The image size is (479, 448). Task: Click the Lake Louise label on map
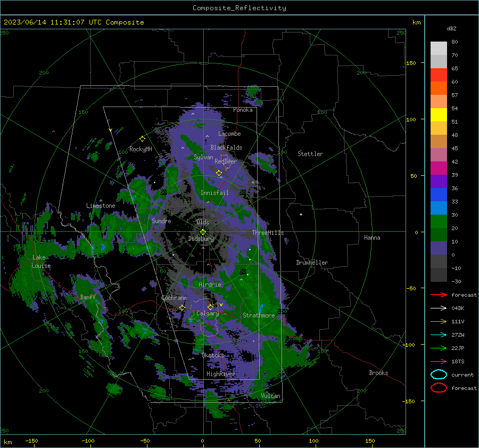[x=41, y=262]
